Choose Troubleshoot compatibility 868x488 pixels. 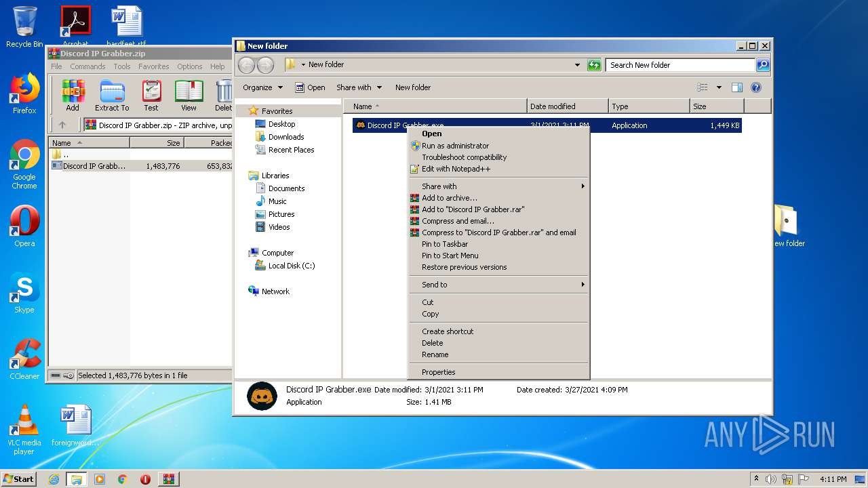tap(498, 157)
